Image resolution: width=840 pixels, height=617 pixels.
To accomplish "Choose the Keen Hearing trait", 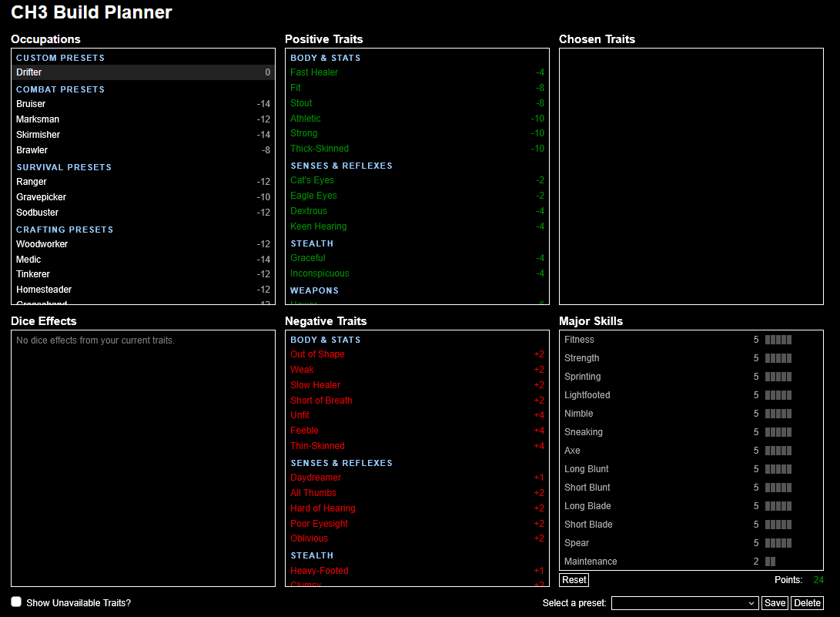I will pos(417,226).
